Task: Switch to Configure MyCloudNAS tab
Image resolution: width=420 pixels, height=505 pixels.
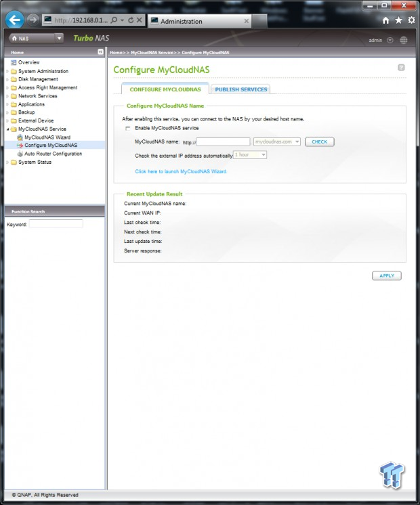Action: pos(165,89)
